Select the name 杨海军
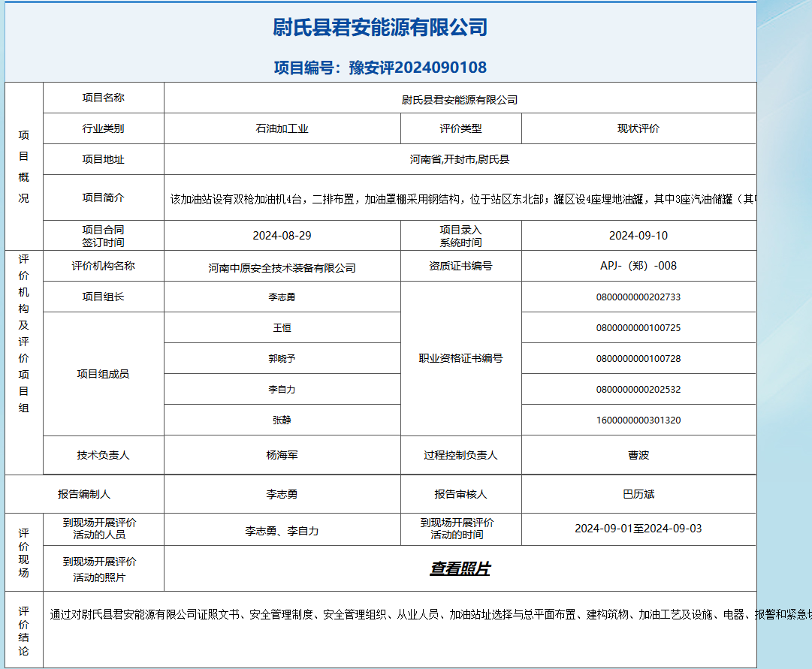 coord(282,455)
